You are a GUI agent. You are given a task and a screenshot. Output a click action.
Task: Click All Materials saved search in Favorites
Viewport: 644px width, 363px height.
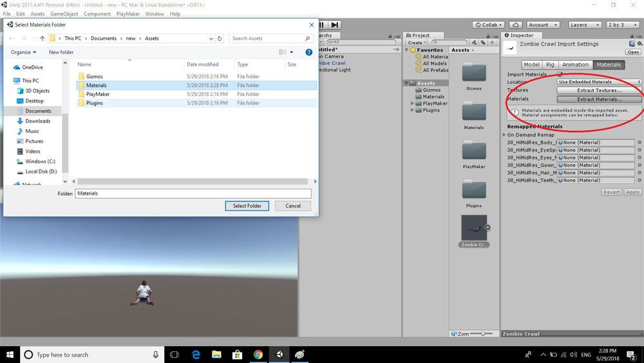432,57
